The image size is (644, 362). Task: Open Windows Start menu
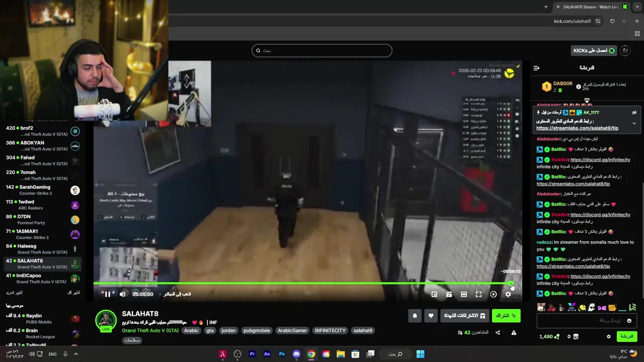(420, 354)
